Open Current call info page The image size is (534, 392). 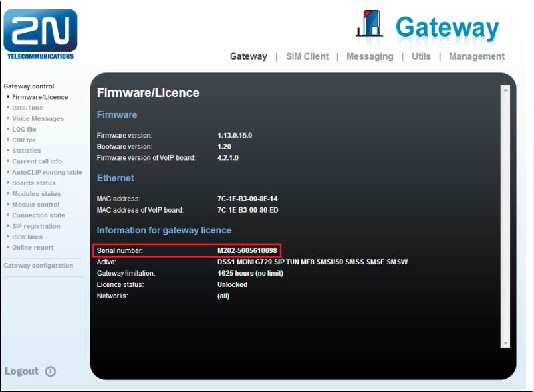(37, 161)
